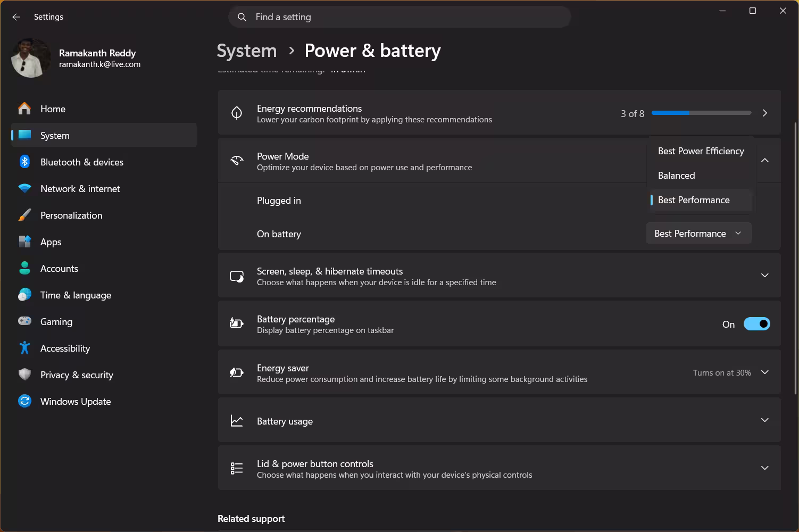Click System breadcrumb link
Viewport: 799px width, 532px height.
(x=247, y=51)
